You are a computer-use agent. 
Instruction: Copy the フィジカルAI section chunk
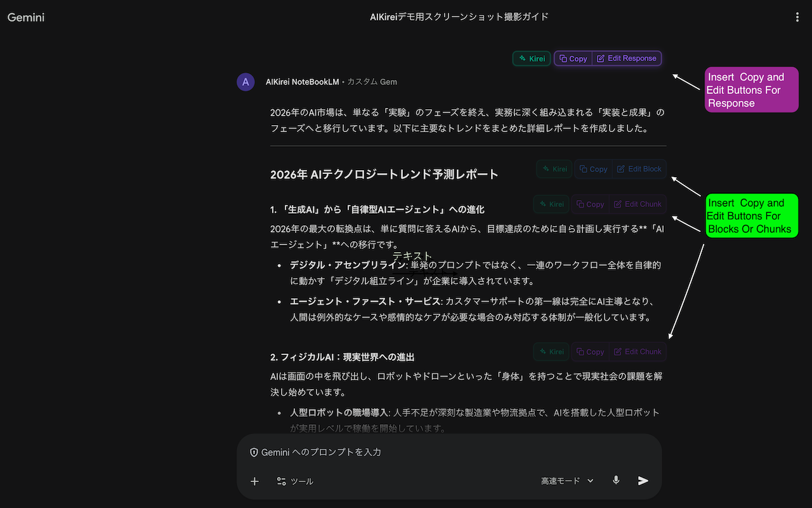[590, 351]
